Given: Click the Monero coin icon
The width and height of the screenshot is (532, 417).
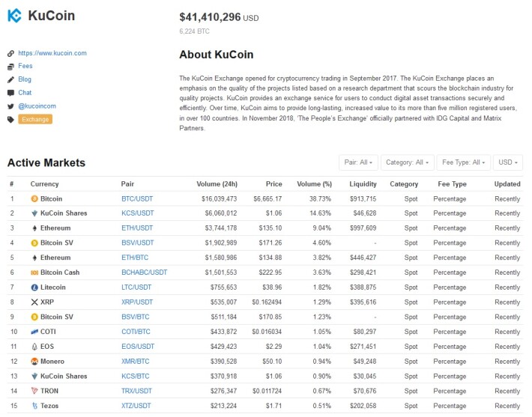Looking at the screenshot, I should coord(34,362).
